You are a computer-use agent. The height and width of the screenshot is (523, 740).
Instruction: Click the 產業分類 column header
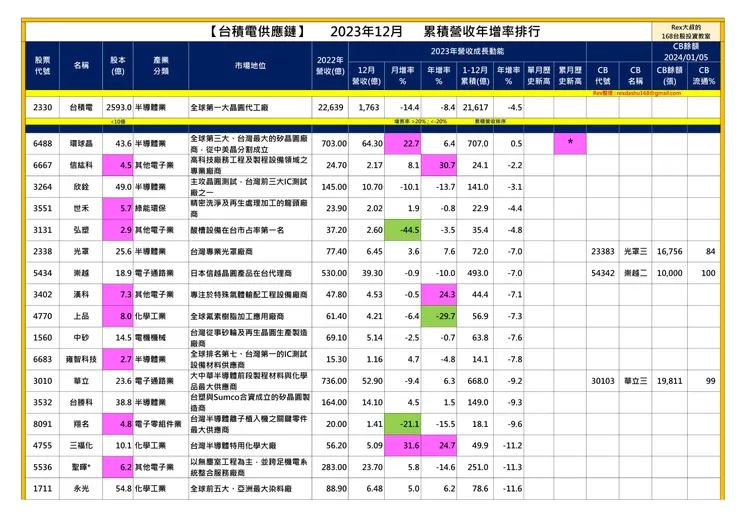pyautogui.click(x=161, y=66)
